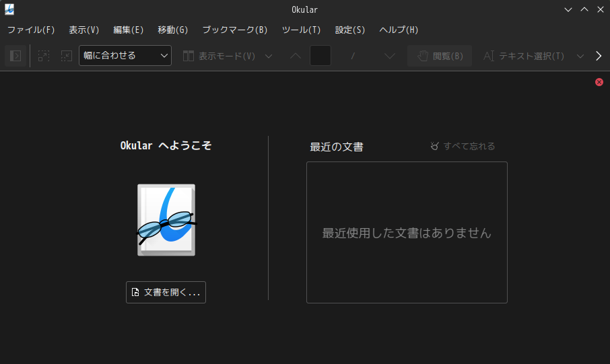Expand the text selection tool dropdown arrow

tap(580, 56)
